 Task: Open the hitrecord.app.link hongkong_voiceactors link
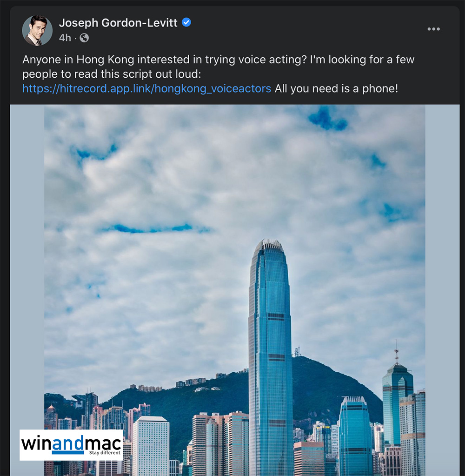tap(147, 89)
